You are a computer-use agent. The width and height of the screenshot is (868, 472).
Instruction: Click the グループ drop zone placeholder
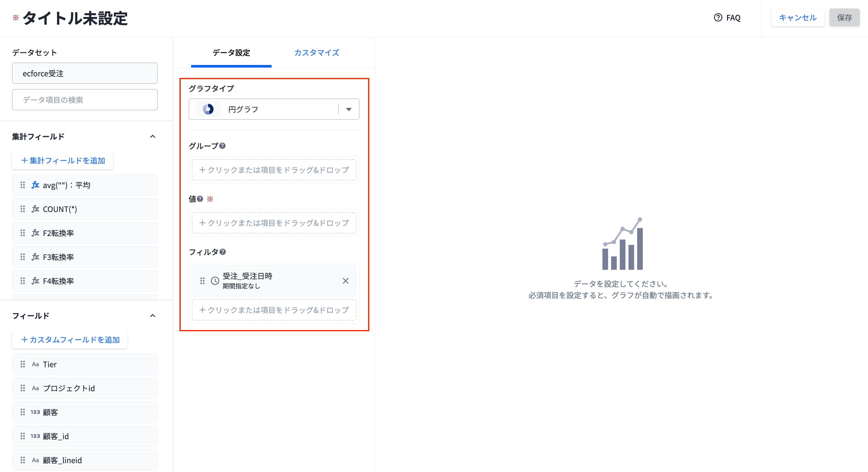[274, 170]
